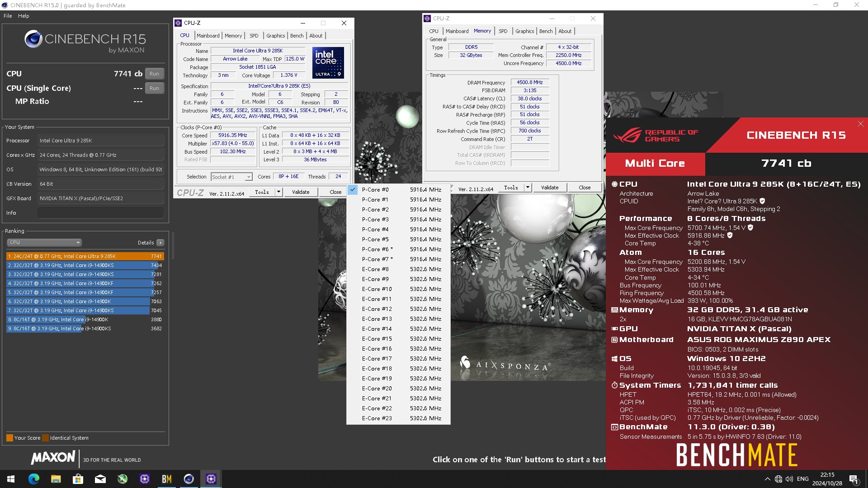Image resolution: width=868 pixels, height=488 pixels.
Task: Select ranking row scoring 7434
Action: [85, 265]
